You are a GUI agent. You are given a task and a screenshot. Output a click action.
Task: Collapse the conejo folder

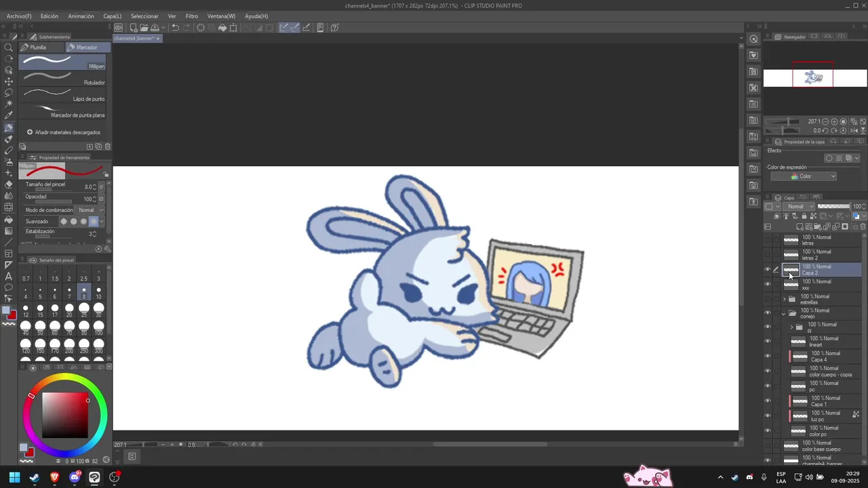(785, 313)
